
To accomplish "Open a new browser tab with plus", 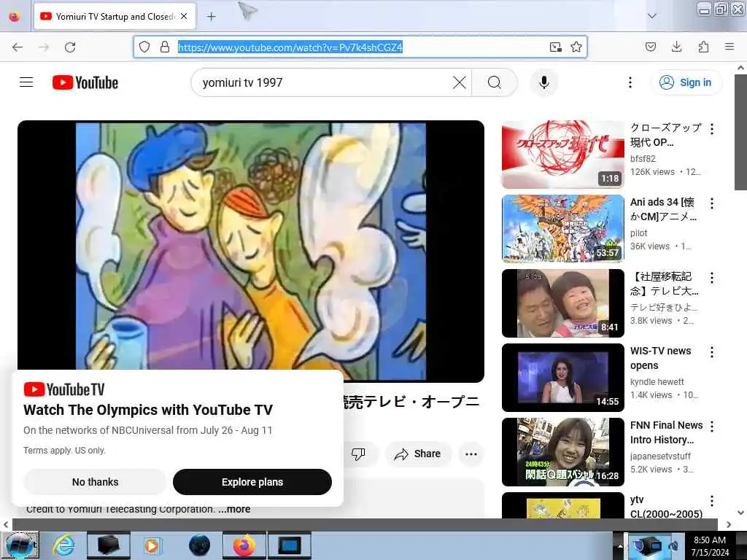I will [x=211, y=17].
